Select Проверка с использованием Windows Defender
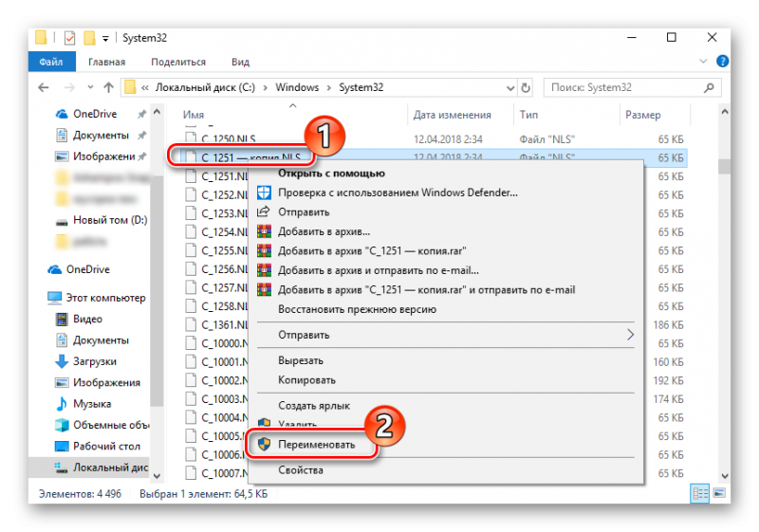Image resolution: width=759 pixels, height=532 pixels. click(x=398, y=193)
